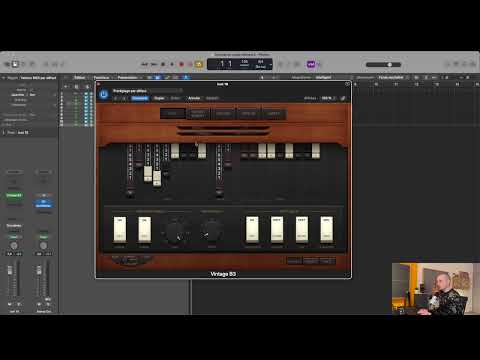Viewport: 480px width, 360px height.
Task: Click the middle button in bottom right organ group
Action: pyautogui.click(x=311, y=261)
